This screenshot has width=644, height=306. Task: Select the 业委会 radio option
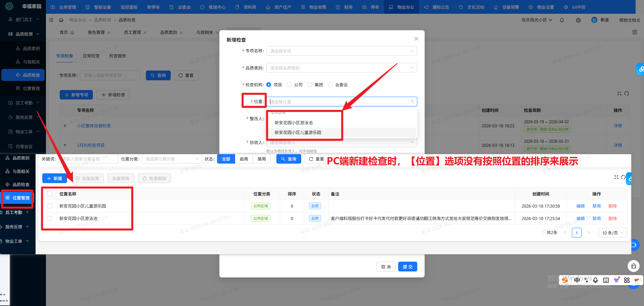[330, 85]
